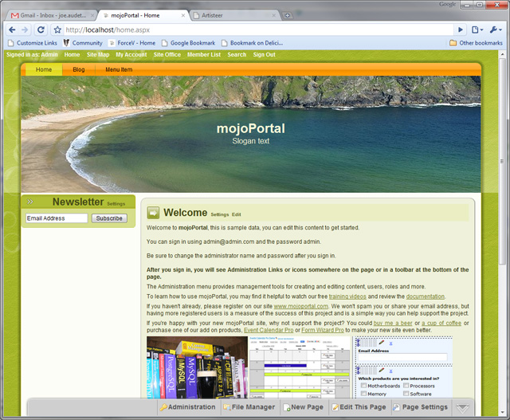Create a New Page from the toolbar
The image size is (510, 420).
[x=303, y=407]
